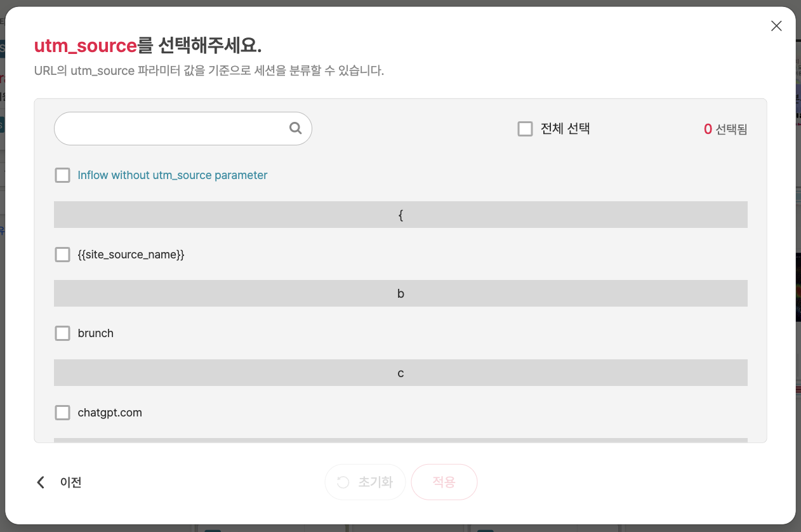Click the c group section header
Screen dimensions: 801x532
pyautogui.click(x=400, y=373)
